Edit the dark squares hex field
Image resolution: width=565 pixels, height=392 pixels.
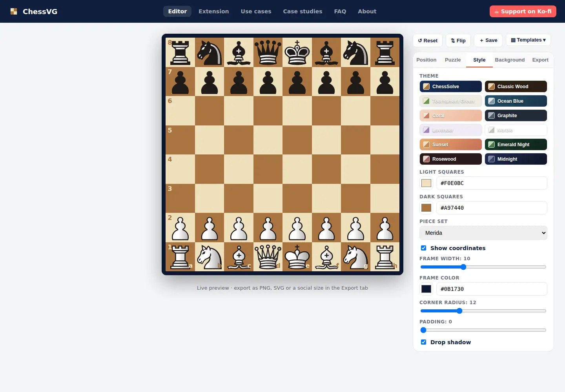(492, 208)
